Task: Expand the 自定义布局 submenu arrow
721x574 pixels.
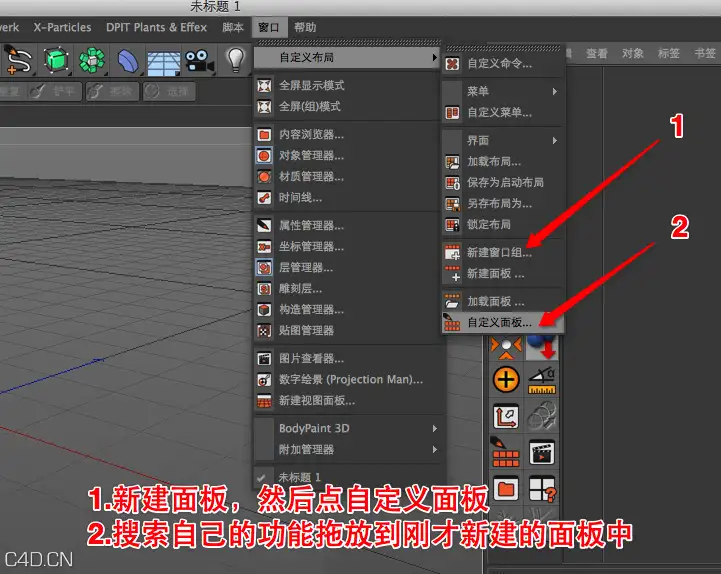Action: pos(434,57)
